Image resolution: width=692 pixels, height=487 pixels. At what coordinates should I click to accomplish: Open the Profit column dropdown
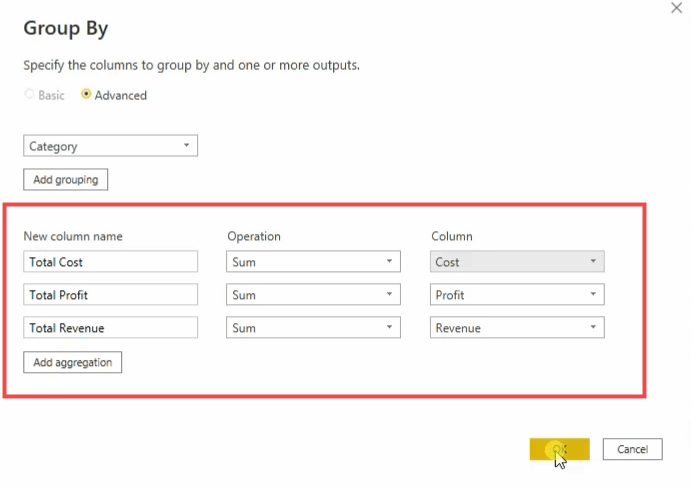click(x=517, y=295)
